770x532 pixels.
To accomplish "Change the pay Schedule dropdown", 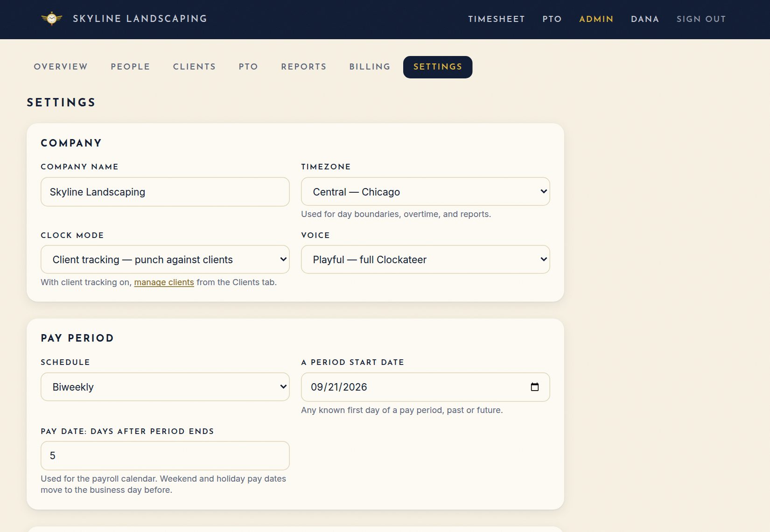I will [x=165, y=387].
